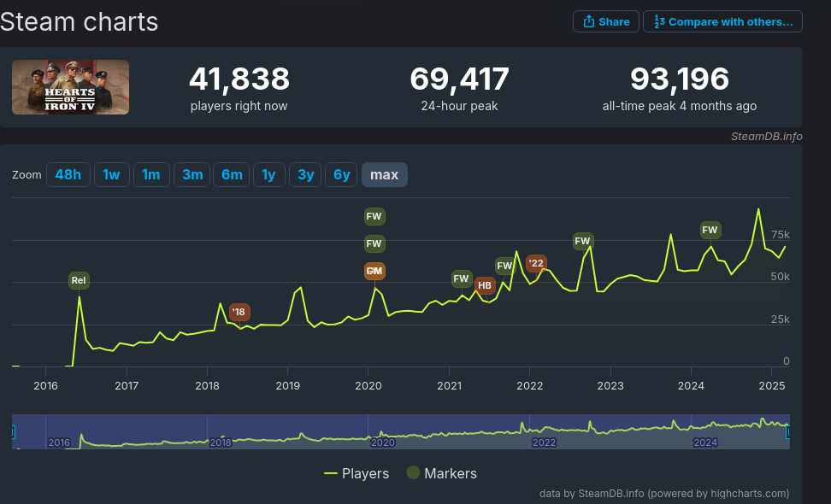Open Compare with others
Viewport: 831px width, 504px height.
click(x=723, y=21)
